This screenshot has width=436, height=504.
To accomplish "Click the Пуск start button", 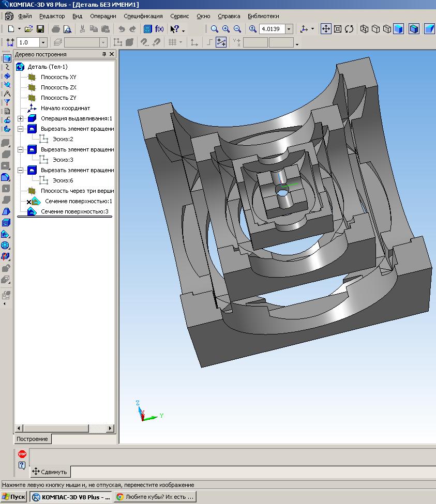I will pos(13,497).
